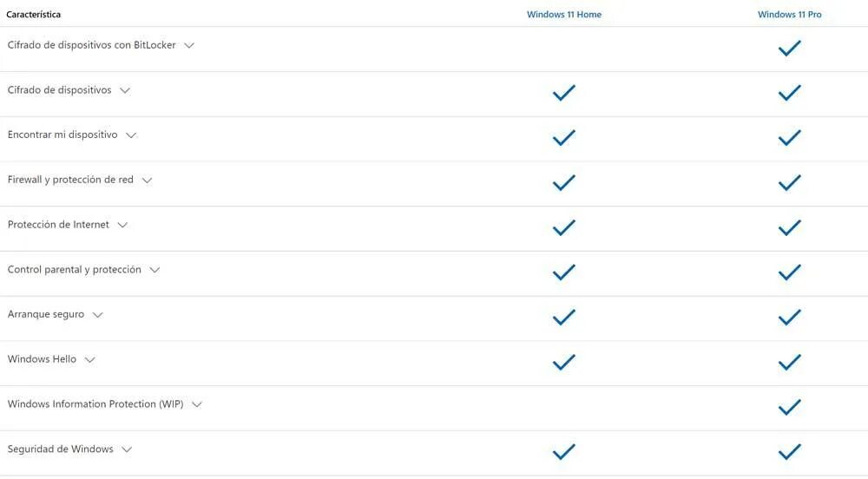Click Windows Hello checkmark under Home

tap(564, 362)
